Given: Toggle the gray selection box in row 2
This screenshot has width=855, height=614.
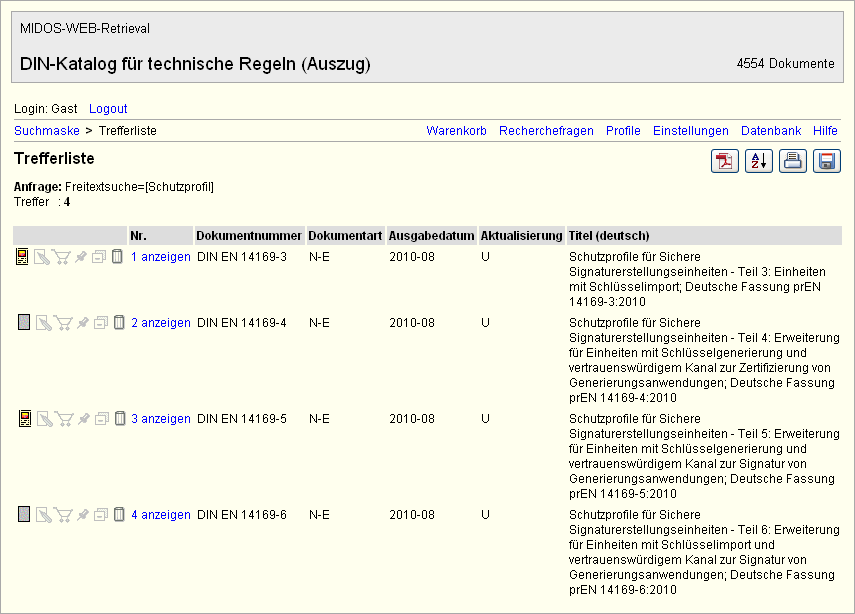Looking at the screenshot, I should 24,322.
